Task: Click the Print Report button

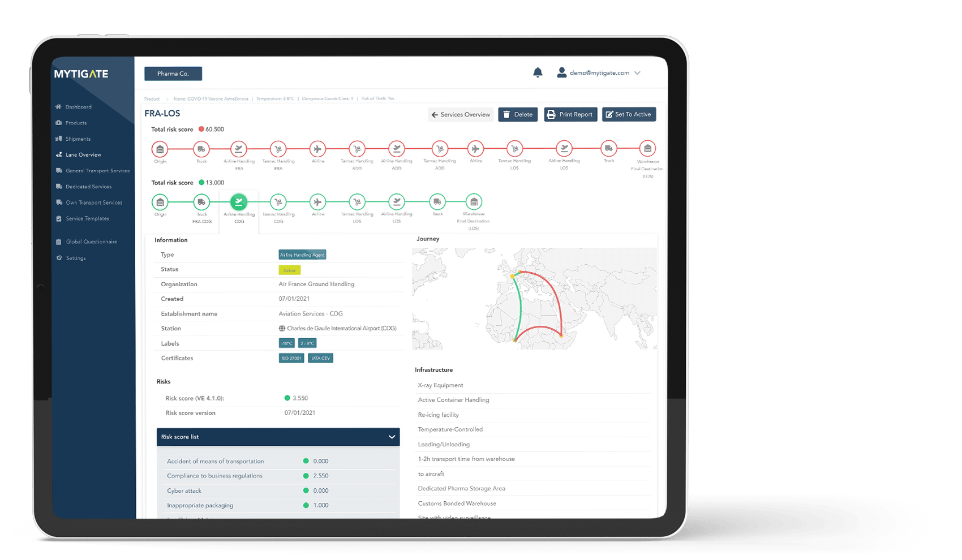Action: pos(570,114)
